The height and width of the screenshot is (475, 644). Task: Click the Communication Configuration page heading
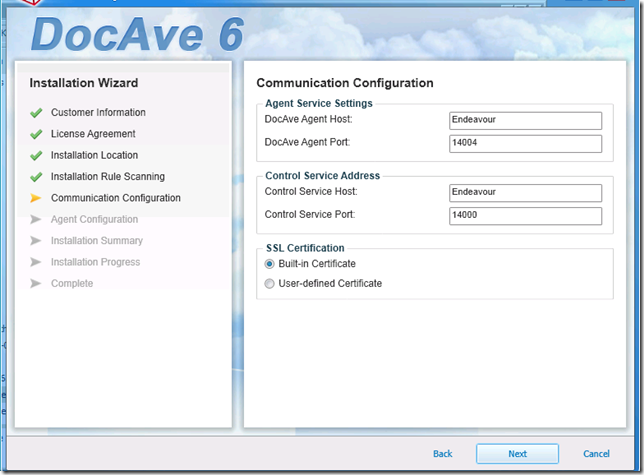[x=345, y=83]
